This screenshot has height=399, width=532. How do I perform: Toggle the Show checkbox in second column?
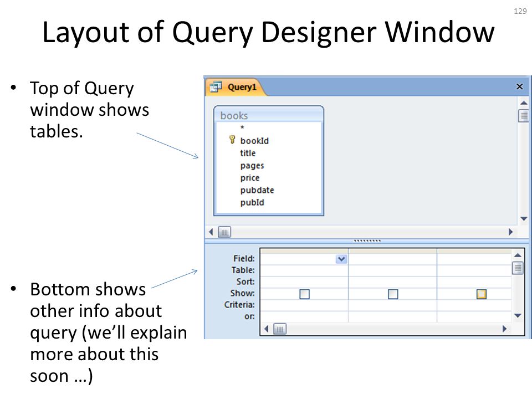coord(393,294)
